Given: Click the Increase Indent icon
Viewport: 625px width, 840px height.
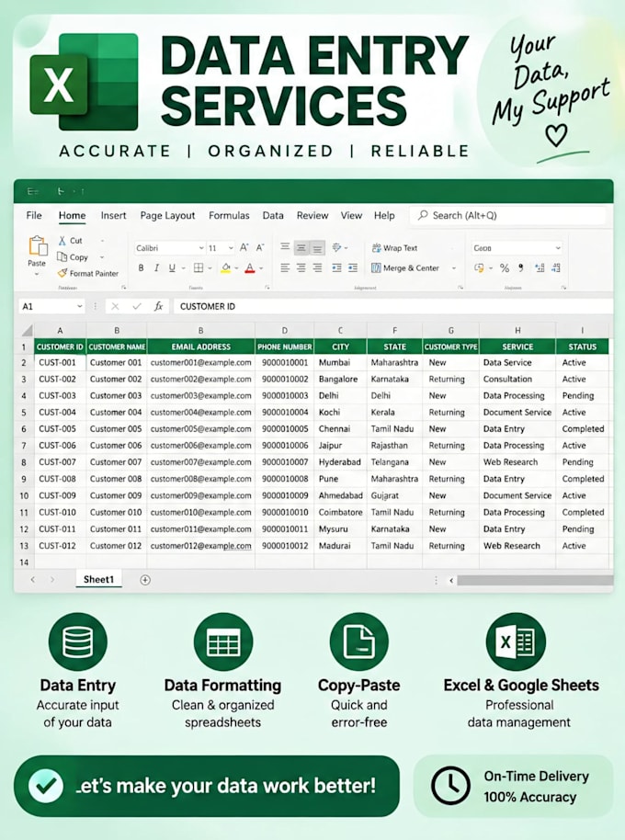Looking at the screenshot, I should 352,267.
